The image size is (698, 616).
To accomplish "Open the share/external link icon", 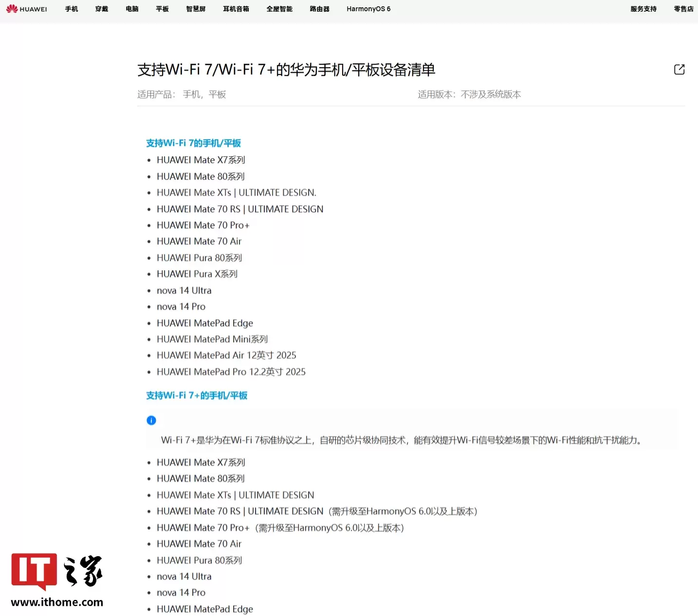I will pos(679,70).
